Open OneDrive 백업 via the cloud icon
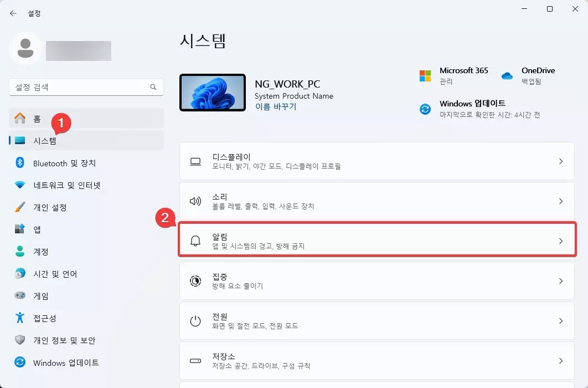This screenshot has height=388, width=588. [x=507, y=74]
